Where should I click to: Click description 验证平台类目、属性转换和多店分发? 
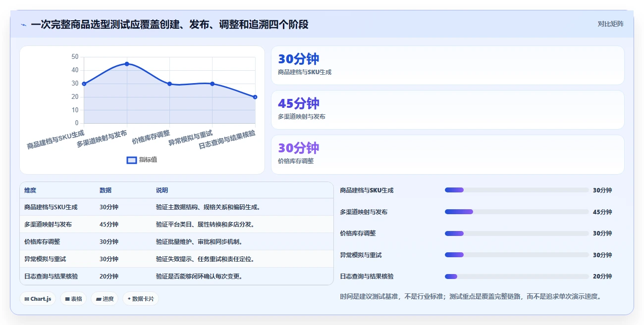coord(205,225)
